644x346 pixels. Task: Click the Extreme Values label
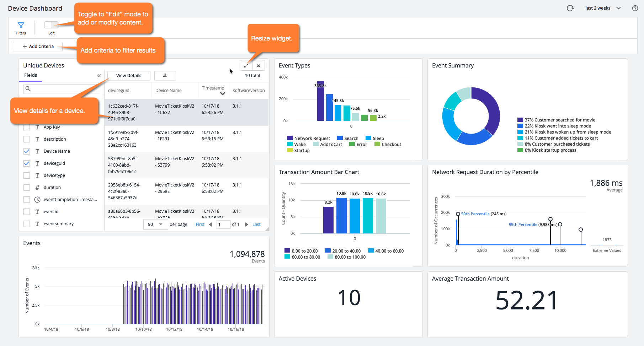[607, 250]
